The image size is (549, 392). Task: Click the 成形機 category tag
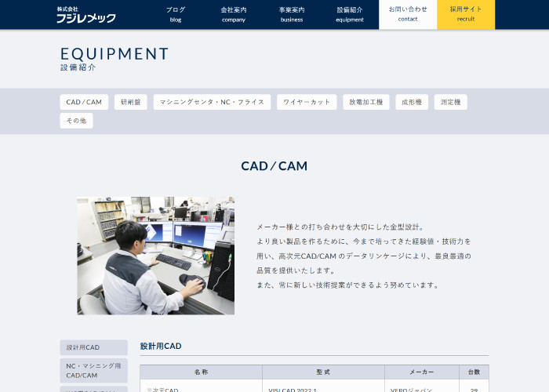click(412, 102)
